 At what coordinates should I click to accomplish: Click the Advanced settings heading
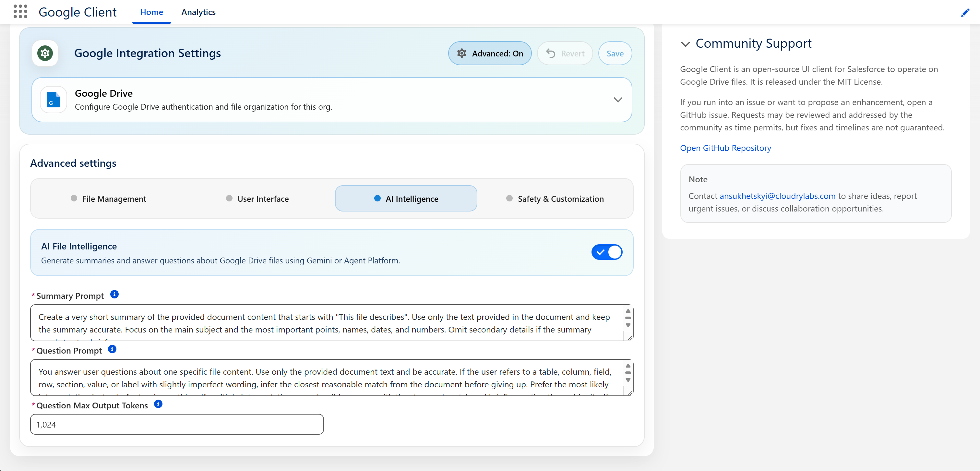[73, 163]
